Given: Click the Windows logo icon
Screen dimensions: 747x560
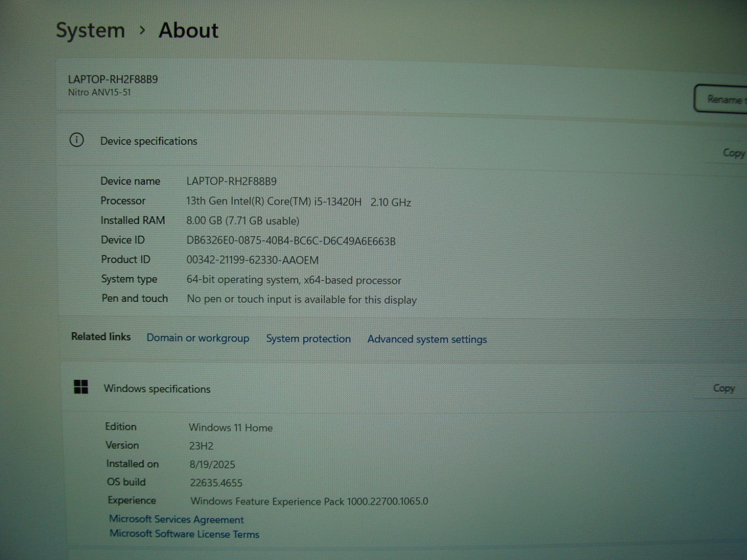Looking at the screenshot, I should click(81, 387).
